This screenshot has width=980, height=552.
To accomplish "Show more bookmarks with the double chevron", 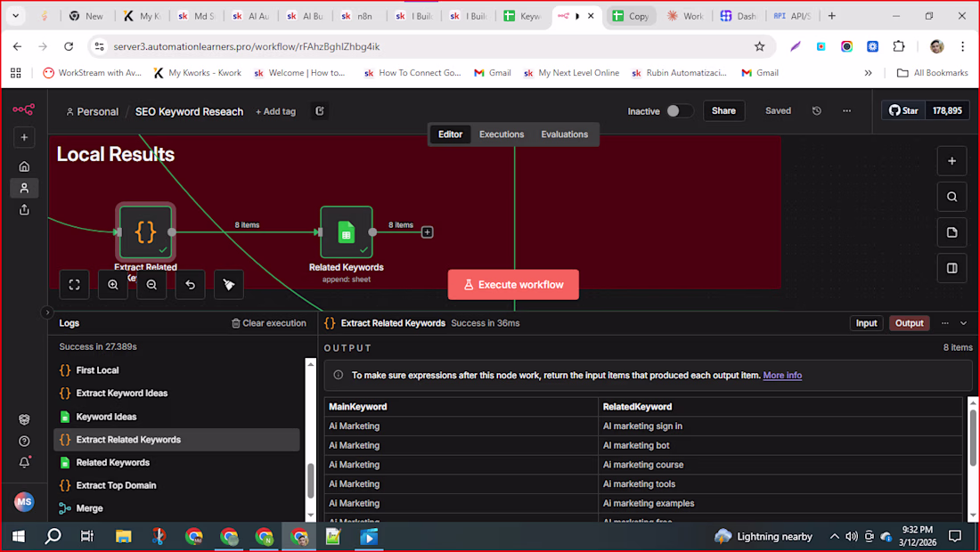I will click(x=868, y=73).
